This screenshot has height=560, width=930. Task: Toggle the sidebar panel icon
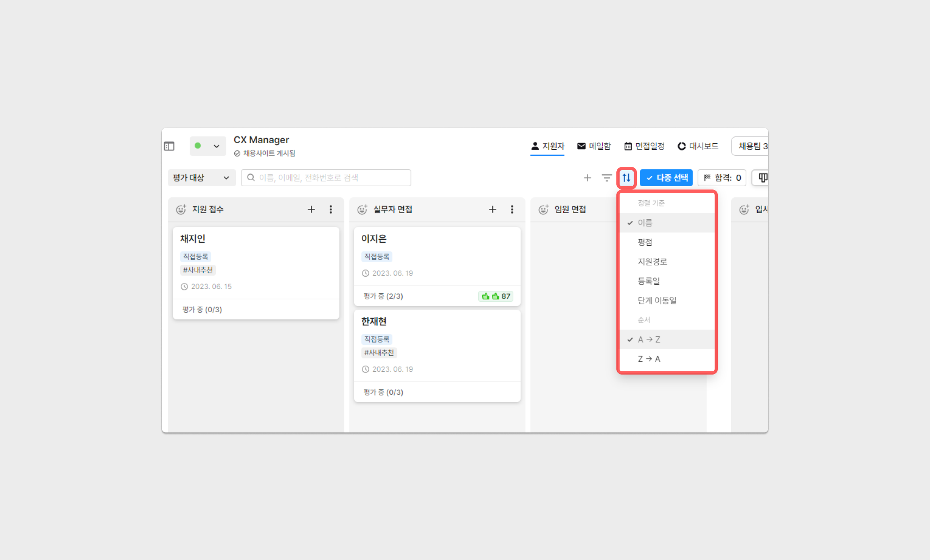tap(169, 146)
